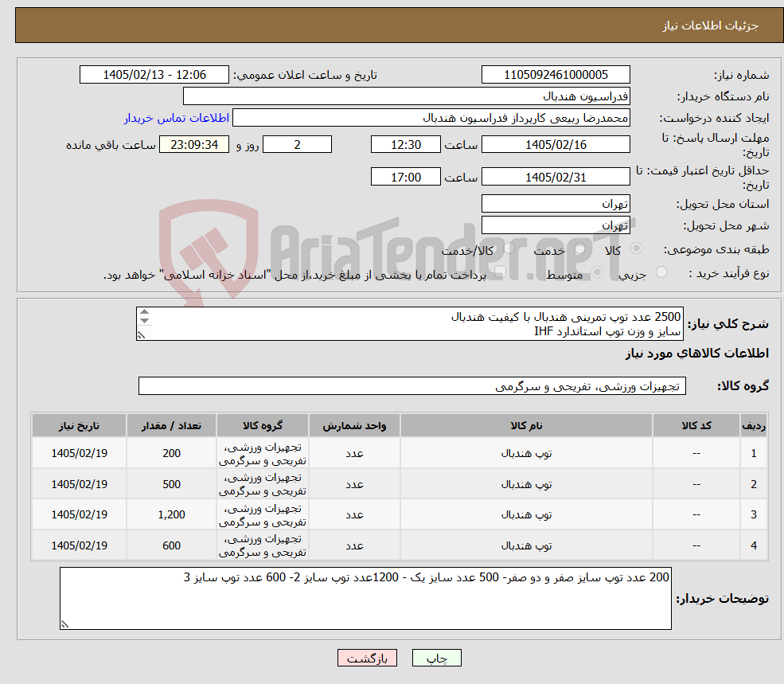Click quantity 200 in row 1
This screenshot has width=784, height=684.
point(171,453)
